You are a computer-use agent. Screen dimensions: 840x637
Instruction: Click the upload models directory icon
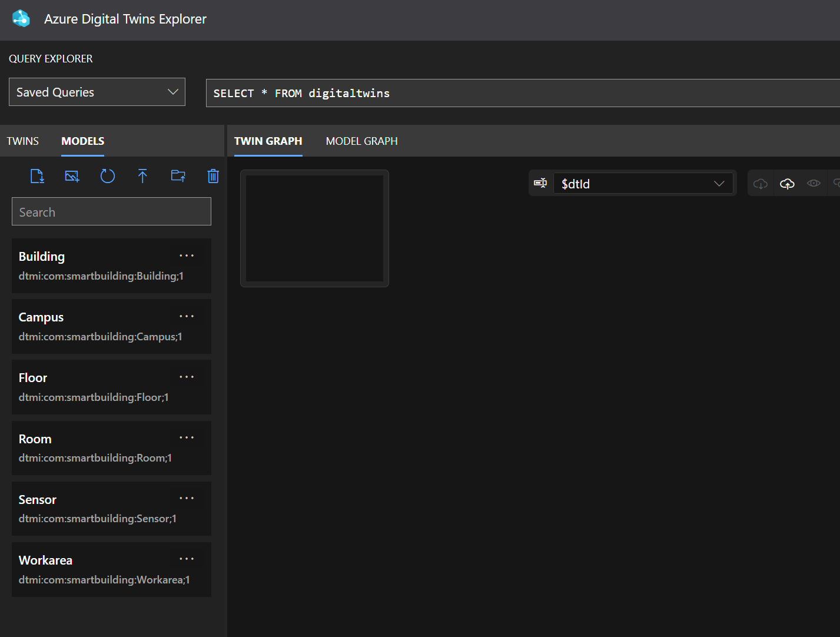click(178, 176)
